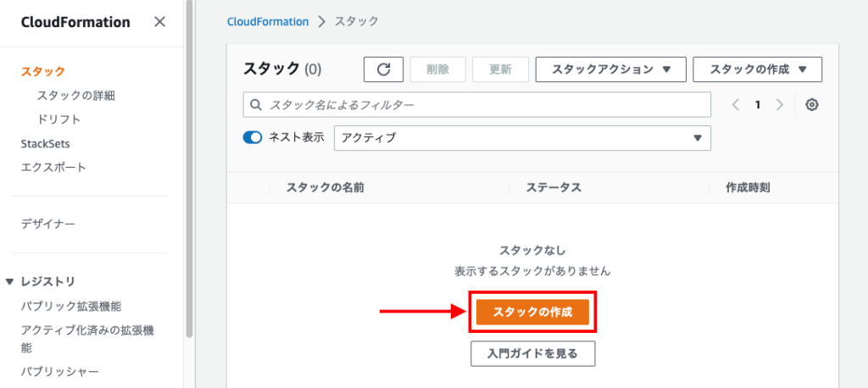Screen dimensions: 868x388
Task: Open the アクティブ status filter dropdown
Action: (x=522, y=138)
